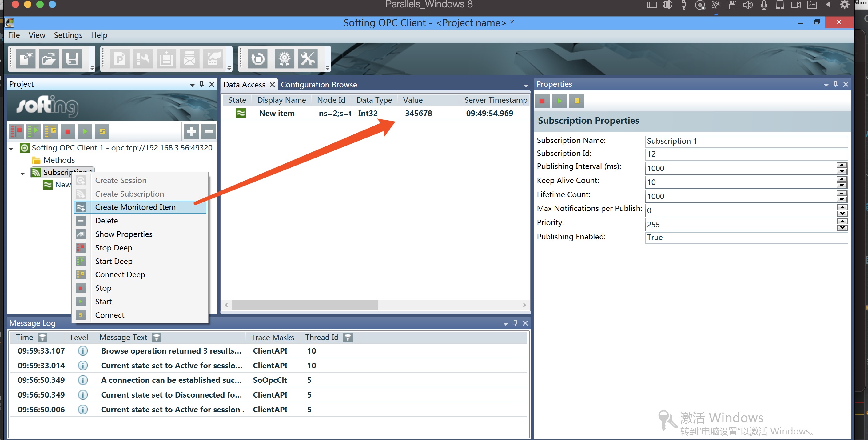Click the Stop Deep icon in Project toolbar
Viewport: 868px width, 440px height.
point(16,131)
